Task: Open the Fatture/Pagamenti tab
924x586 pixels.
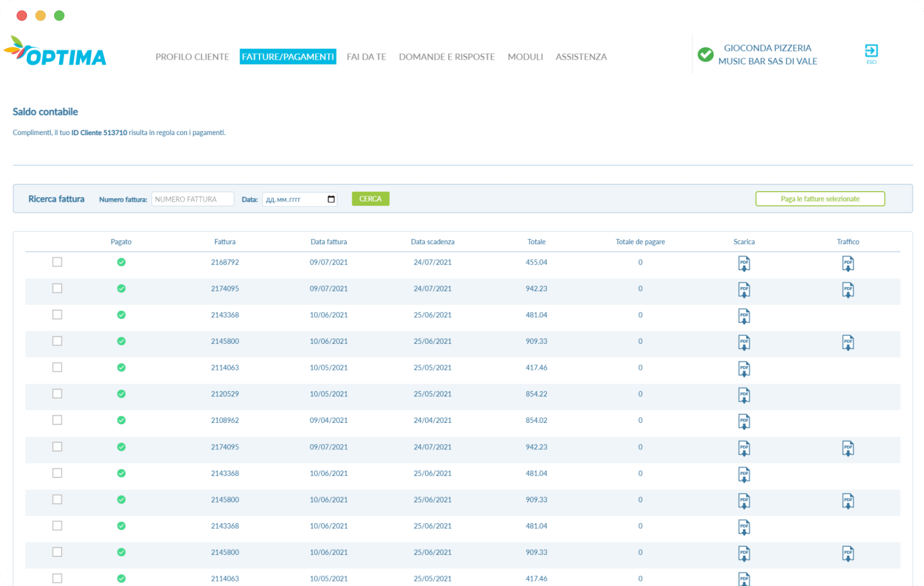Action: point(288,57)
